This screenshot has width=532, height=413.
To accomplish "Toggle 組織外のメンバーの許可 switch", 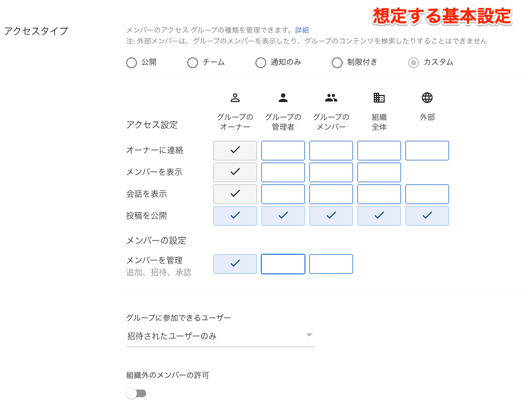I will 136,393.
